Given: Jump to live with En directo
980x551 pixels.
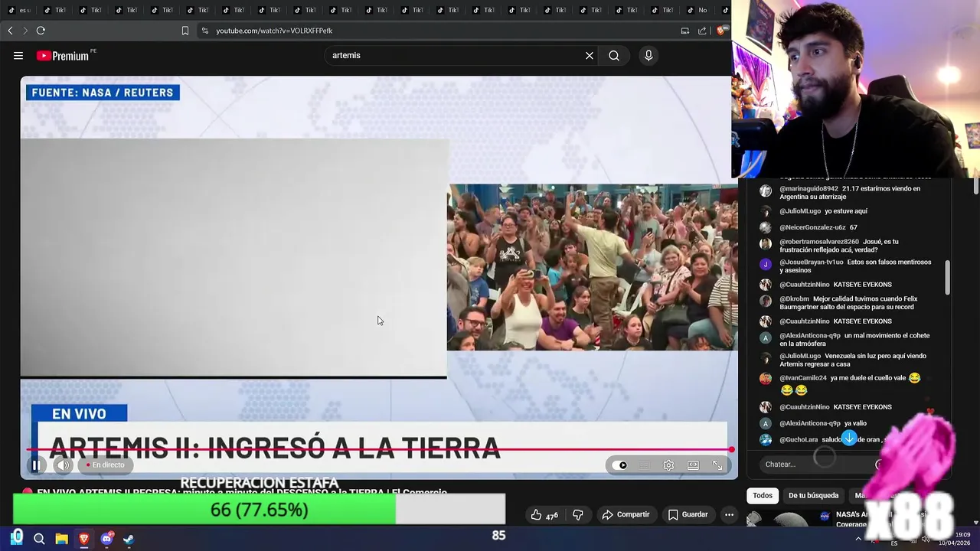Looking at the screenshot, I should pyautogui.click(x=105, y=465).
